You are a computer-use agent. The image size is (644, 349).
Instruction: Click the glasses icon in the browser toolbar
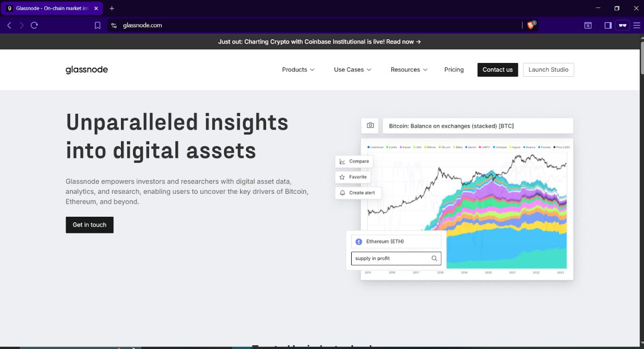pyautogui.click(x=622, y=25)
